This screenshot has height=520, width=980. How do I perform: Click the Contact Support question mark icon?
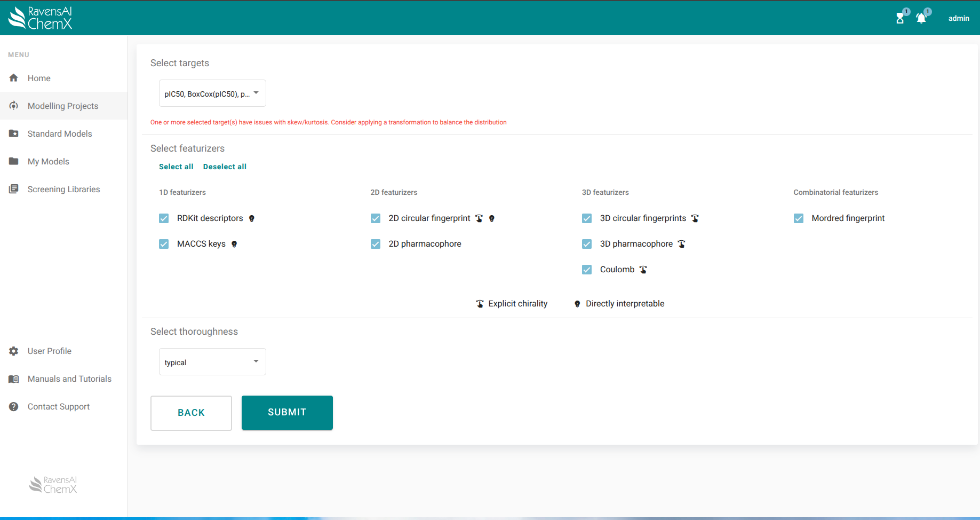14,407
